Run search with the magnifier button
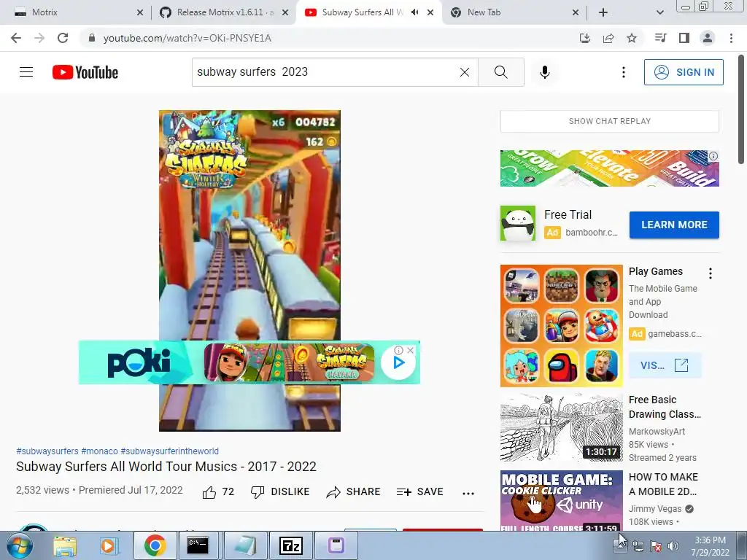Screen dimensions: 747x560 point(500,72)
